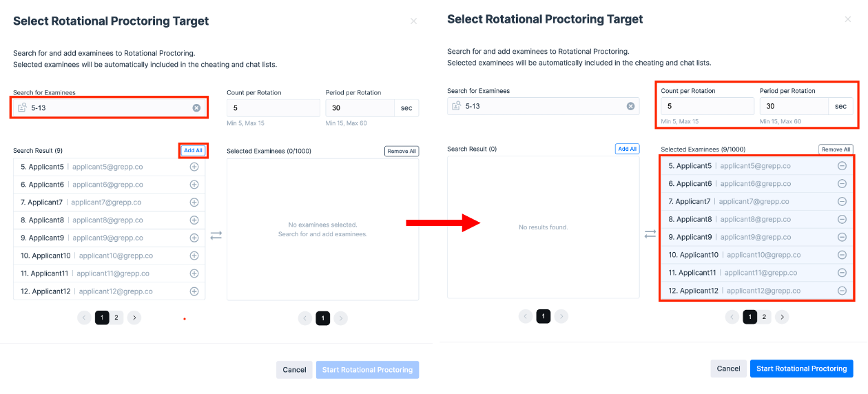This screenshot has height=394, width=868.
Task: Add Applicant5 with the plus icon
Action: point(194,167)
